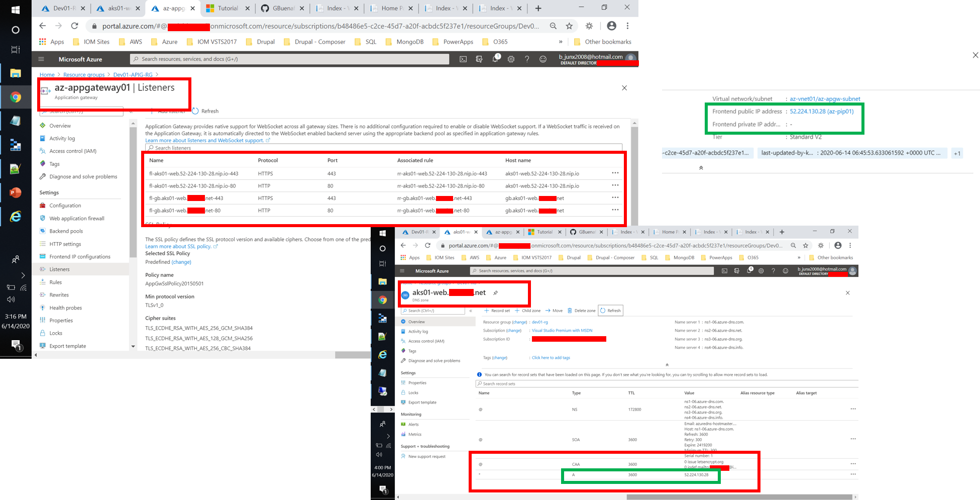Click the reload page button in upper Chrome window
This screenshot has width=980, height=500.
(74, 26)
